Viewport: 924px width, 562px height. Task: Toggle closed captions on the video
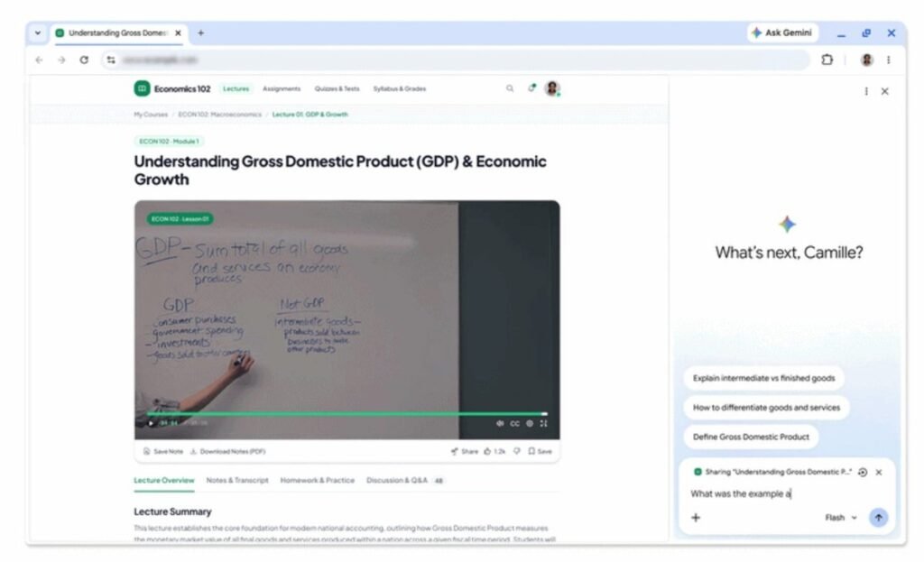coord(514,424)
